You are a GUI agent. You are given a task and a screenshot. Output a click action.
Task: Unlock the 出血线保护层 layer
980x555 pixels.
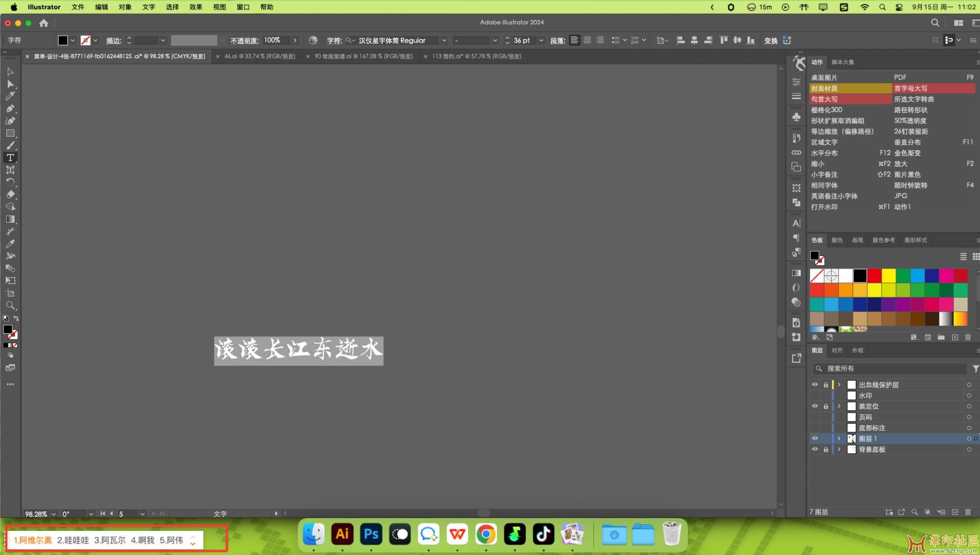pos(825,385)
